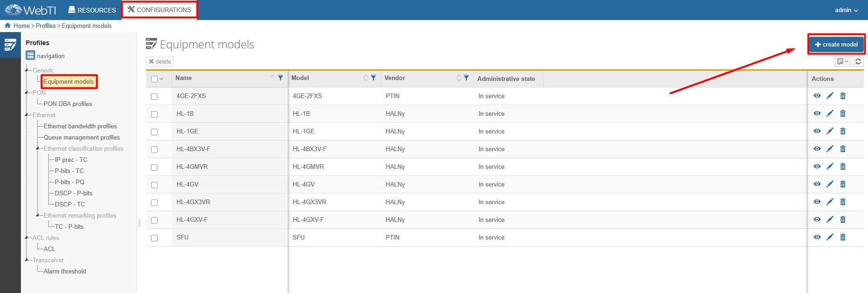Image resolution: width=868 pixels, height=293 pixels.
Task: Click the create model button
Action: pyautogui.click(x=836, y=45)
